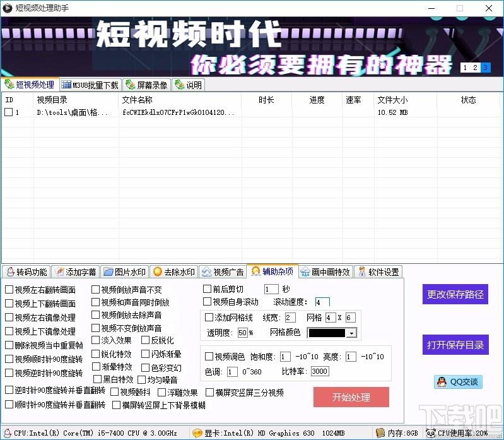504x440 pixels.
Task: Click the 内存 status bar icon
Action: [x=380, y=433]
